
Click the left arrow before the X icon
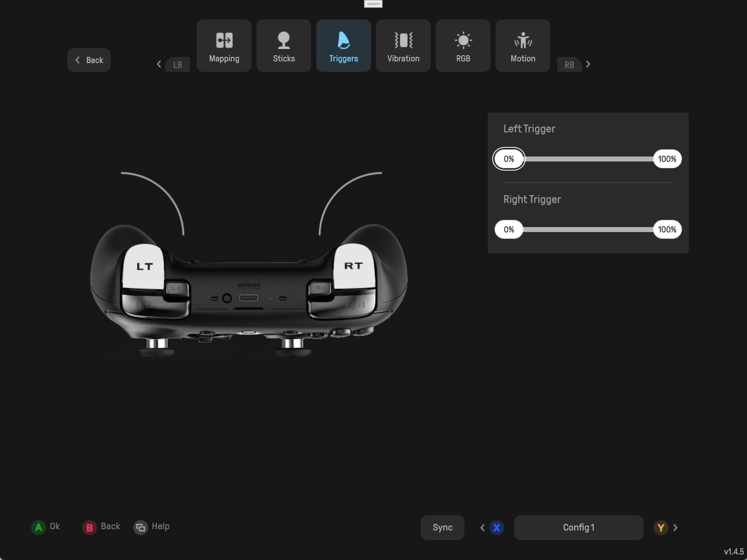point(482,528)
